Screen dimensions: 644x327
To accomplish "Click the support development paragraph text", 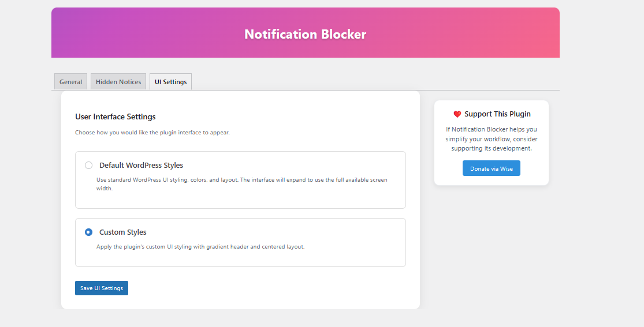I will coord(491,139).
